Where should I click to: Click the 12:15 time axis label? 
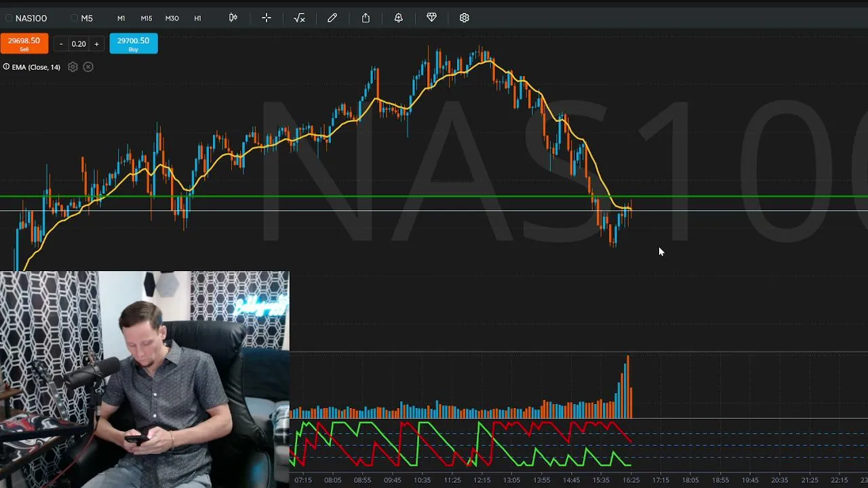pos(481,480)
